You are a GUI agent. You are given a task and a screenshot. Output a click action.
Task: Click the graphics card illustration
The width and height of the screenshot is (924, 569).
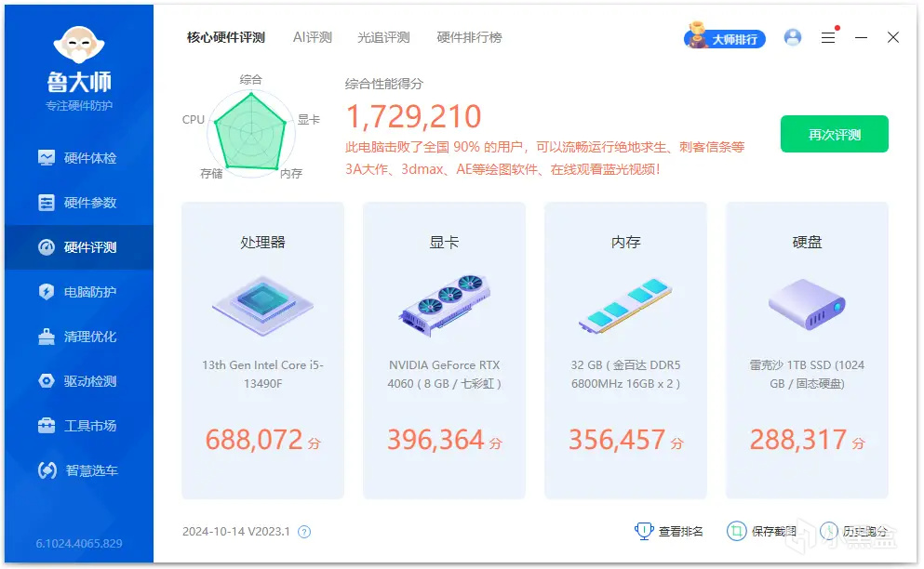pyautogui.click(x=445, y=305)
